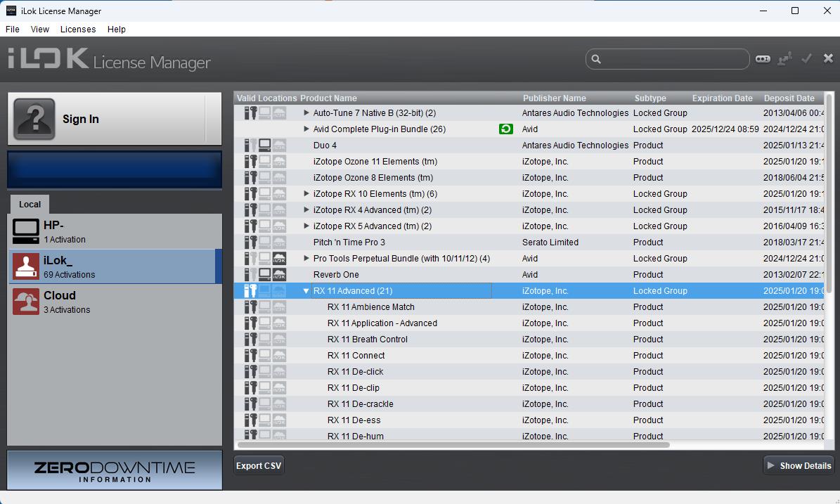Expand the iZotope RX 4 Advanced group
This screenshot has height=504, width=840.
pos(306,210)
